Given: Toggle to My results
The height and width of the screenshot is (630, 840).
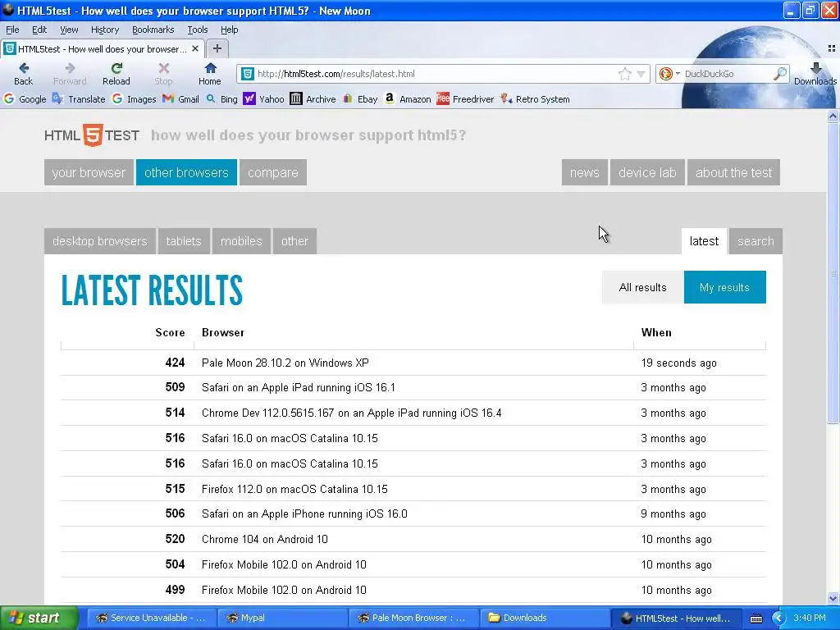Looking at the screenshot, I should point(724,287).
